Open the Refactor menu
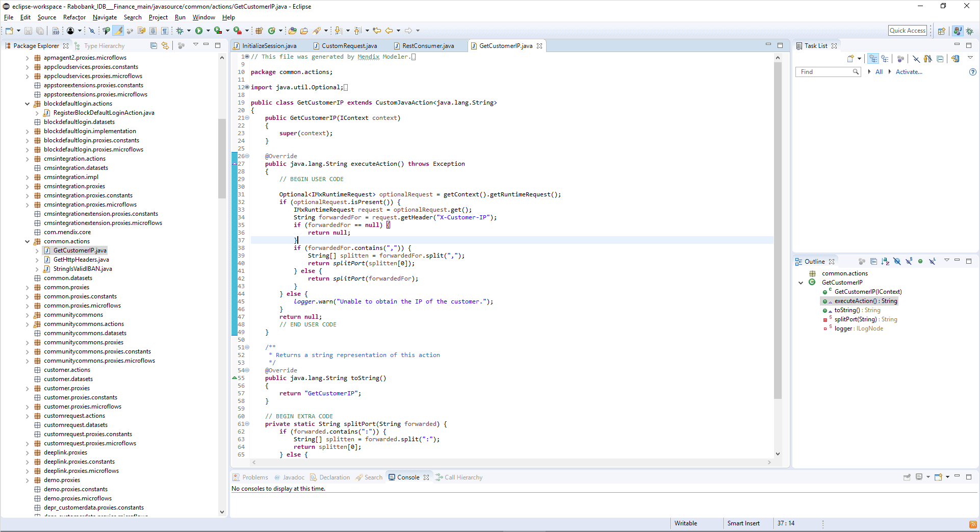 74,17
